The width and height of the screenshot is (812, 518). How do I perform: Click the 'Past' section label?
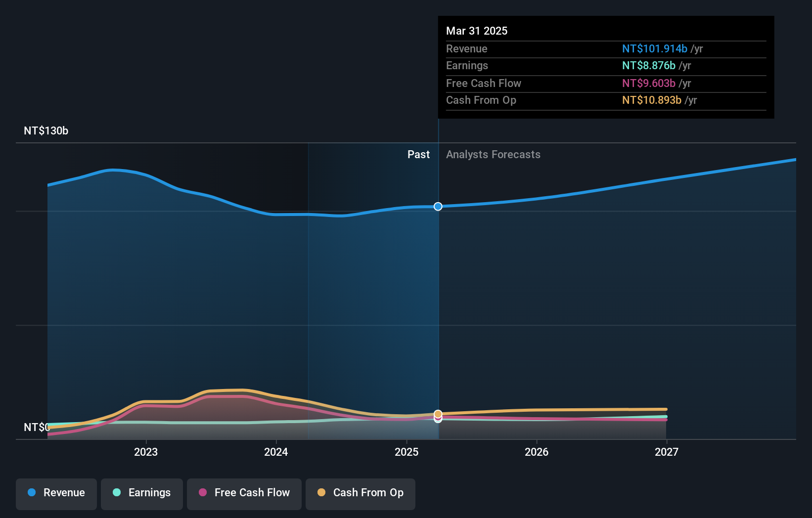pyautogui.click(x=418, y=154)
